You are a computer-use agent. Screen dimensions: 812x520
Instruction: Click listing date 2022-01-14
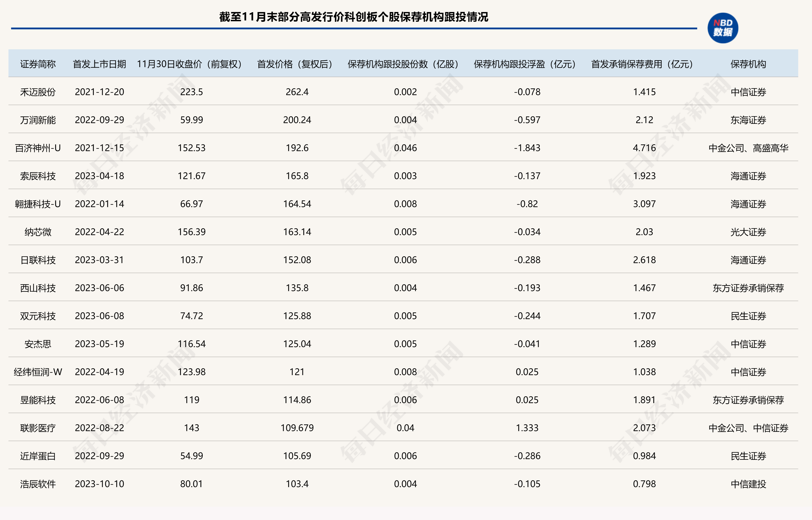[x=99, y=204]
